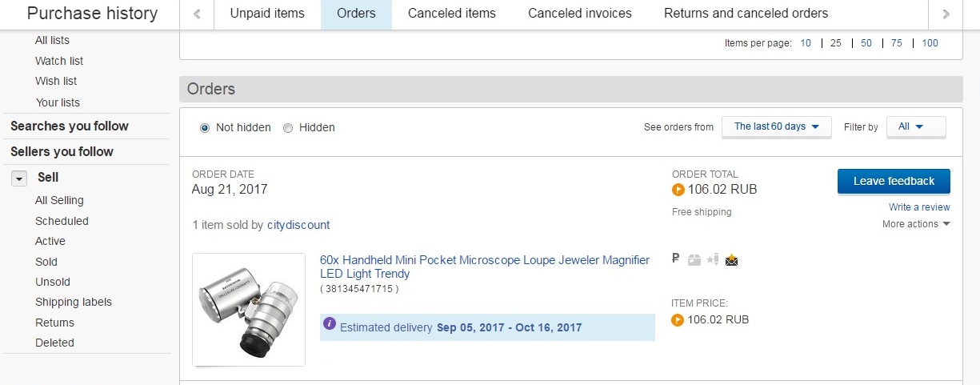Open the Returns and canceled orders tab

pos(746,14)
